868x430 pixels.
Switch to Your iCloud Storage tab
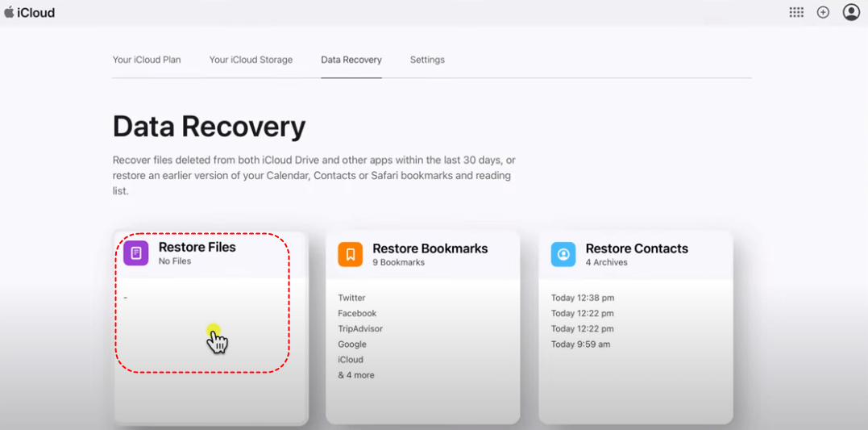tap(251, 59)
